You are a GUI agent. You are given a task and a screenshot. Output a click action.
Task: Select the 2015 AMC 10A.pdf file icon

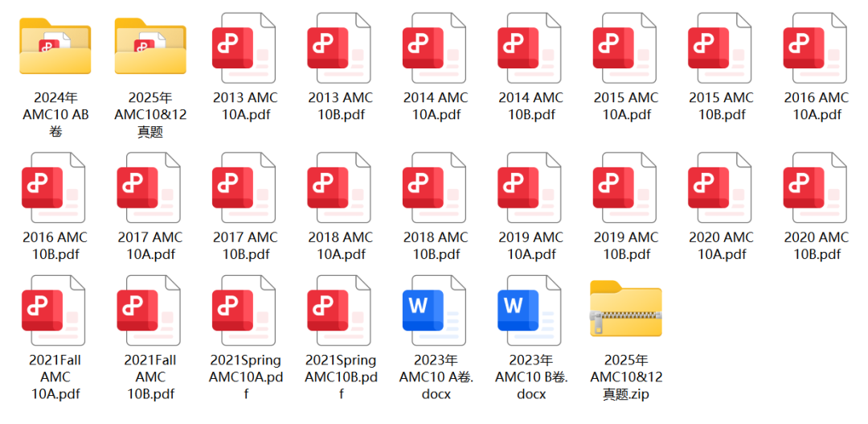[x=624, y=49]
